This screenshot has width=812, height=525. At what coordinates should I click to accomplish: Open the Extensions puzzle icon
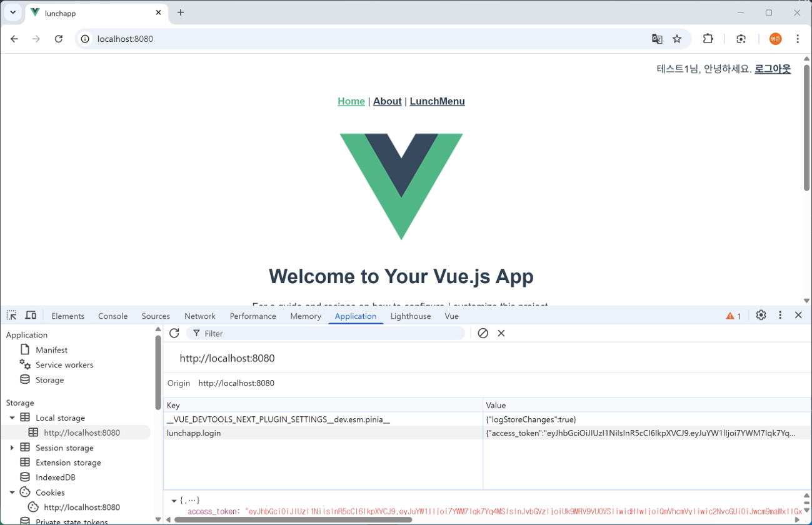(x=708, y=39)
